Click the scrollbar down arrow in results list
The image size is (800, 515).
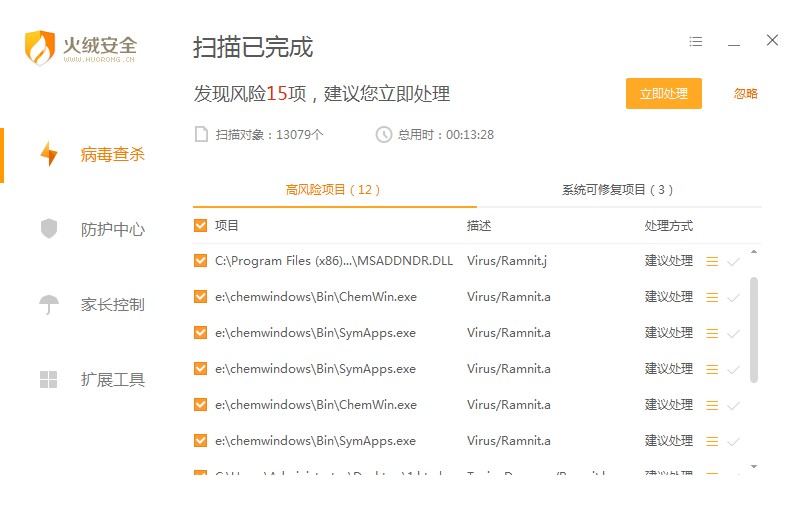pyautogui.click(x=754, y=467)
